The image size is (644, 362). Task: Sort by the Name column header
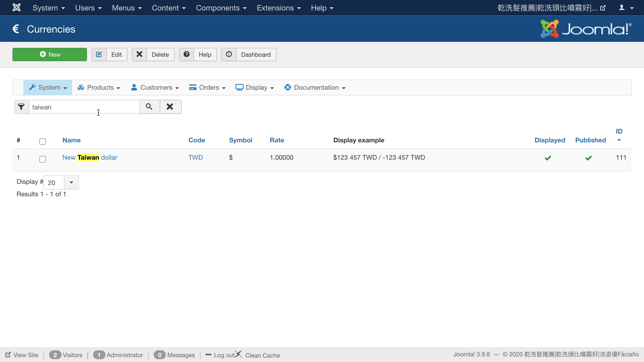tap(72, 140)
